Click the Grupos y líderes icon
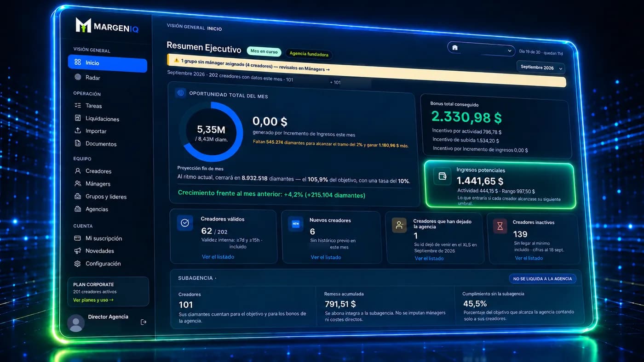 pyautogui.click(x=78, y=196)
